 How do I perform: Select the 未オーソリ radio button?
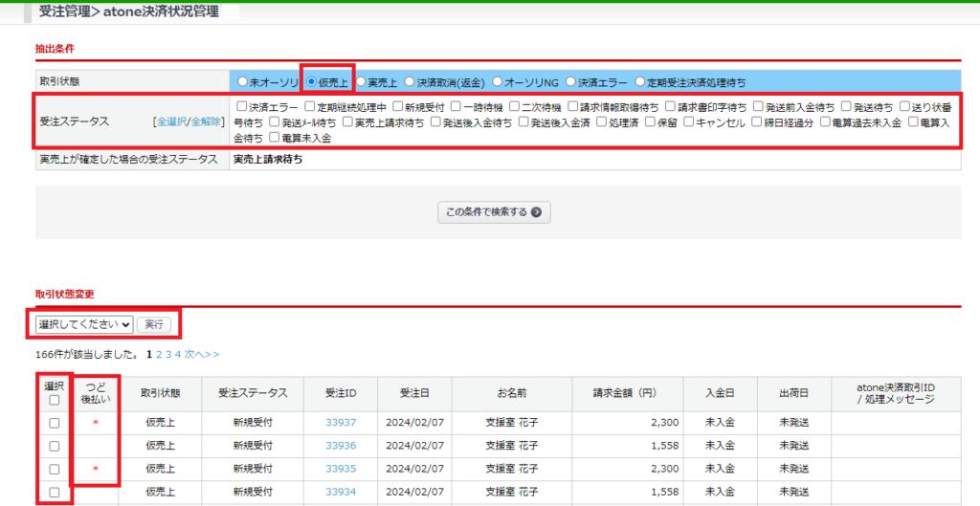(242, 82)
